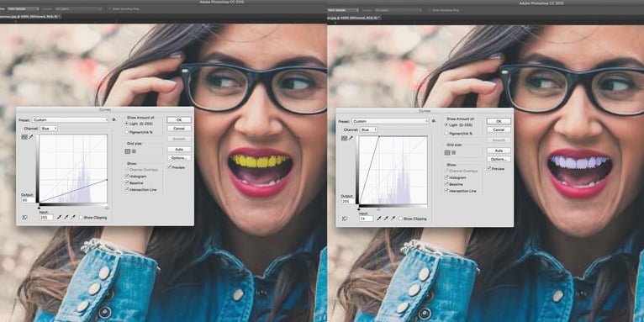Pick white point eyedropper in white-teeth Curves dialog
644x322 pixels.
tap(393, 219)
